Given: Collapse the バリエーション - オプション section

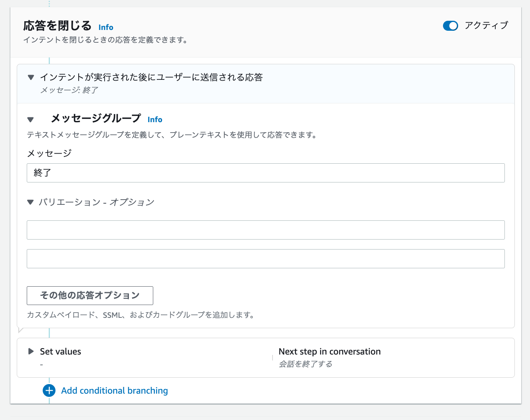Looking at the screenshot, I should (30, 202).
